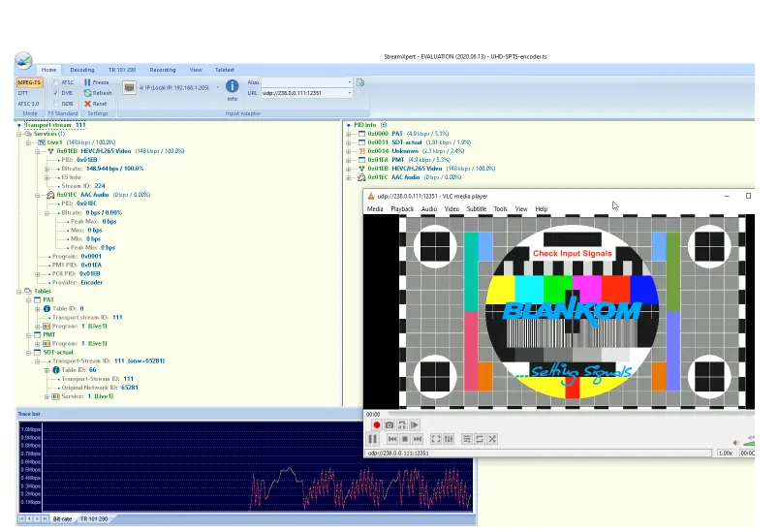The image size is (779, 532).
Task: Open the View ribbon tab
Action: tap(196, 70)
